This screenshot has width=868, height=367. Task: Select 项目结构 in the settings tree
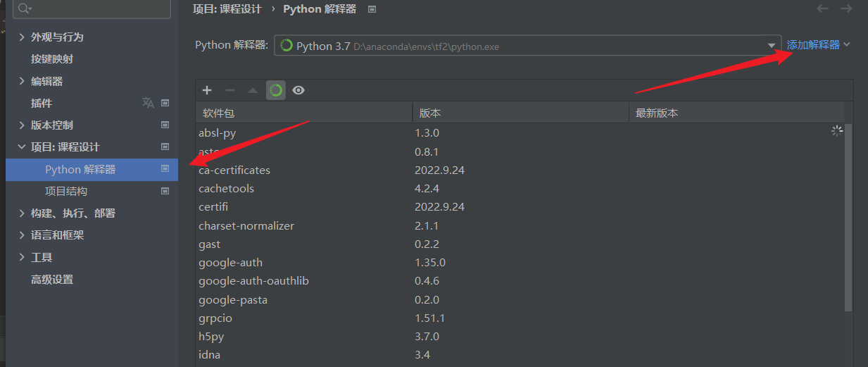click(66, 191)
